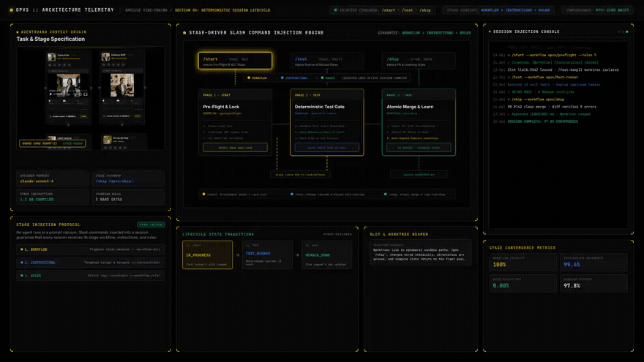
Task: Click the /start legend entry at engine bottom
Action: tap(234, 194)
